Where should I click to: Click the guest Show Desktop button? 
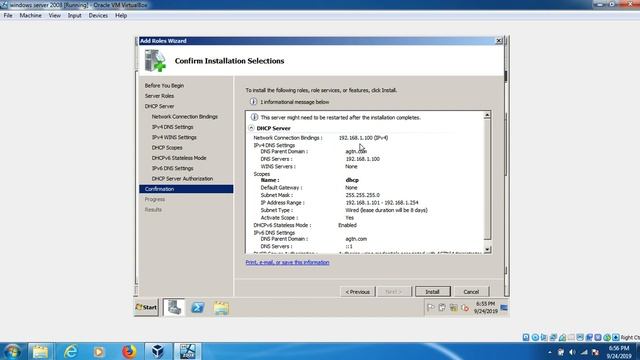pyautogui.click(x=504, y=308)
